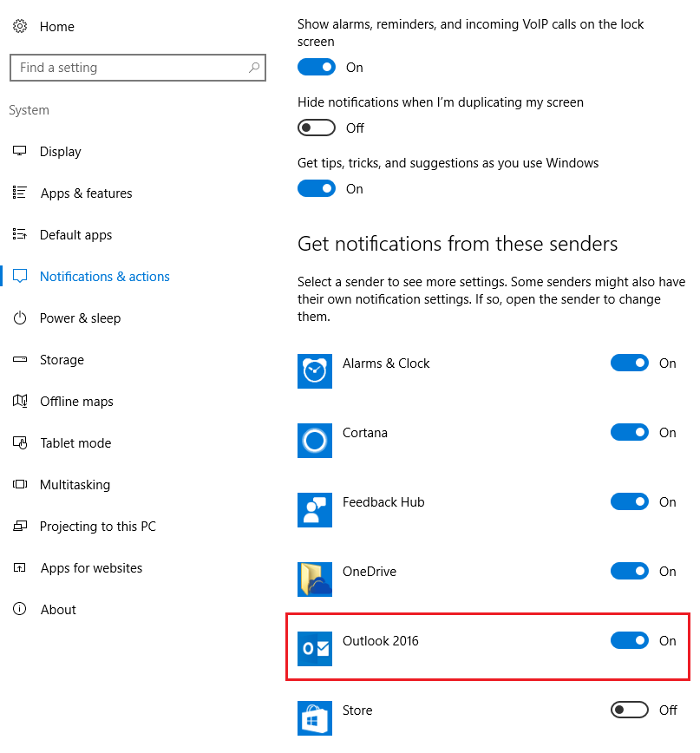This screenshot has width=700, height=753.
Task: Open Power & sleep settings
Action: click(x=80, y=318)
